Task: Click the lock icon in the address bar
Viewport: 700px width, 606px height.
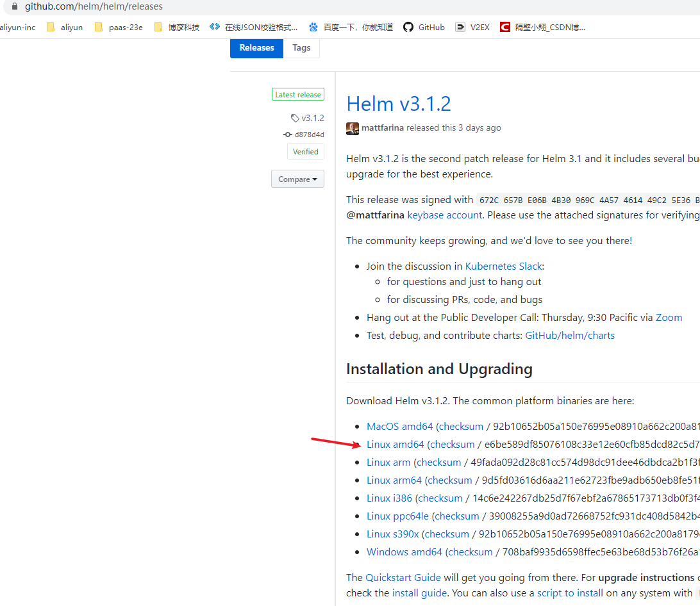Action: 15,6
